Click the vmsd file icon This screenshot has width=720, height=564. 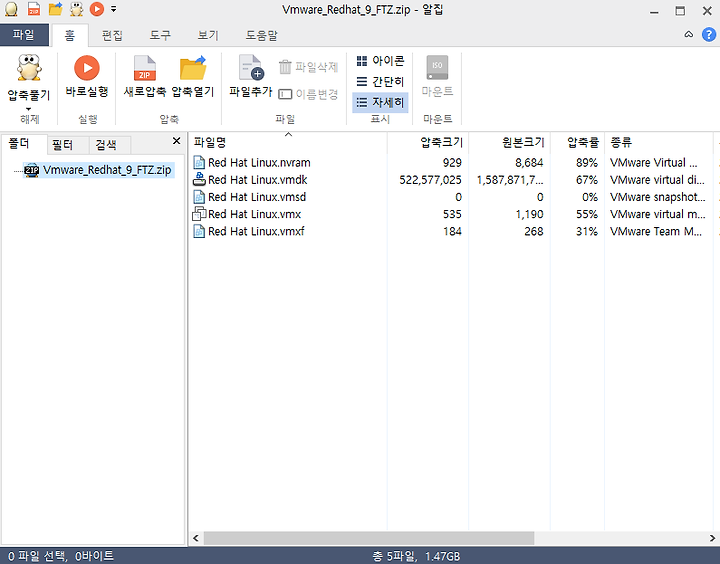pyautogui.click(x=199, y=197)
